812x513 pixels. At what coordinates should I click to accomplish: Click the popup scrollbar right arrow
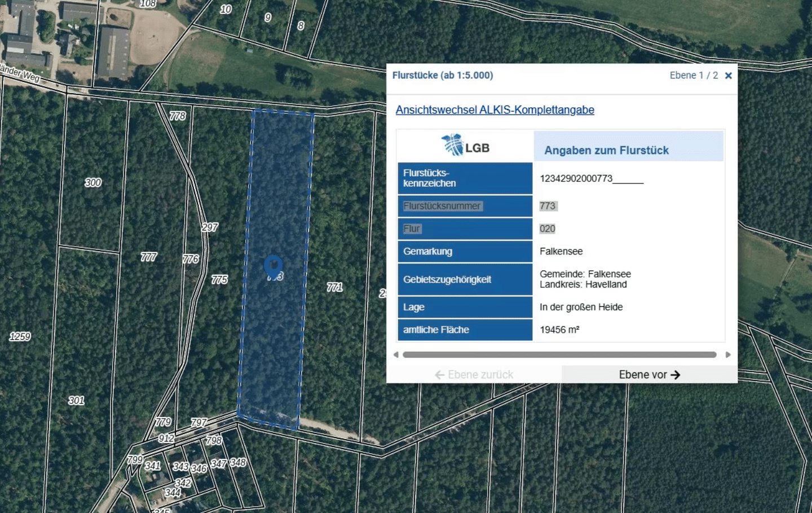pyautogui.click(x=727, y=355)
